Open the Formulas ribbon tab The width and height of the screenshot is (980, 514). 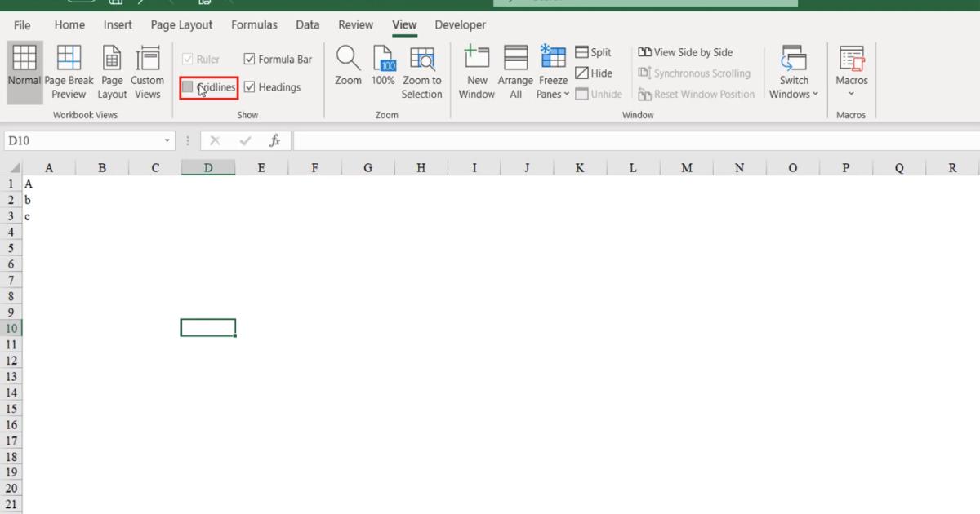tap(254, 24)
